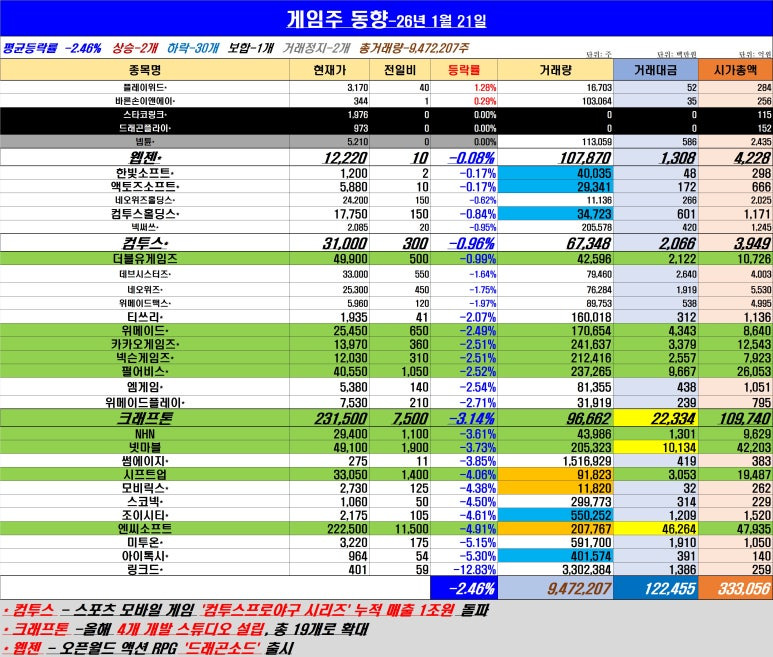Select the 넥슨게임즈 stock name cell

tap(145, 357)
